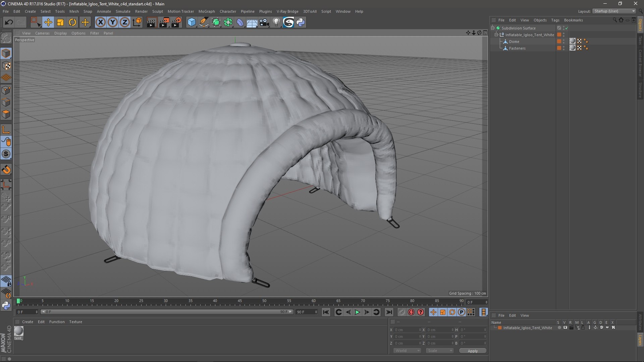Select the Move tool in toolbar
The height and width of the screenshot is (362, 644).
coord(48,22)
